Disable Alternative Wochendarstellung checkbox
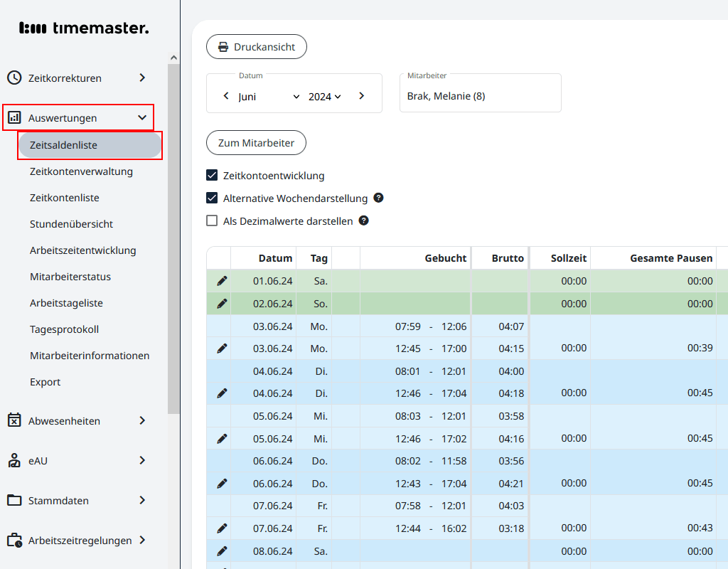Viewport: 728px width, 569px height. 212,198
